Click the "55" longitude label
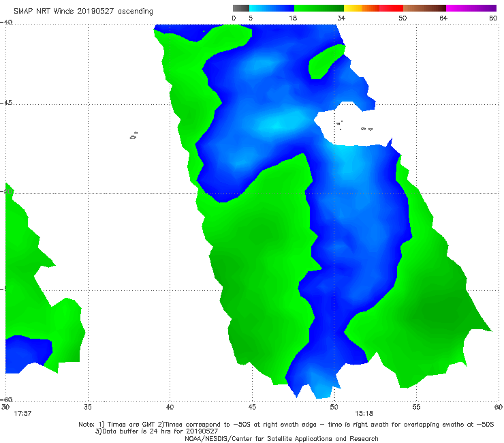The image size is (504, 443). point(416,407)
